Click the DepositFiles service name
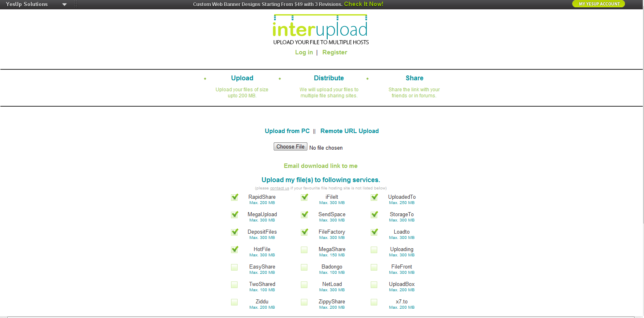 pyautogui.click(x=262, y=232)
